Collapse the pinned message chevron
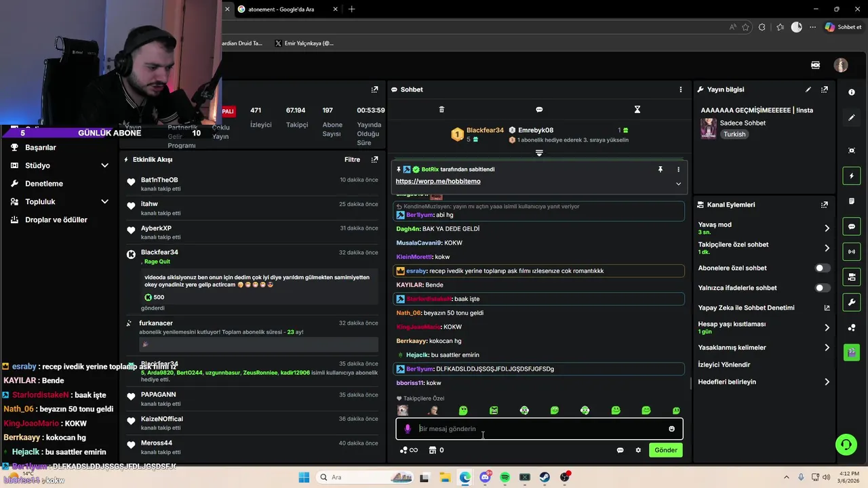The image size is (868, 488). pos(678,184)
